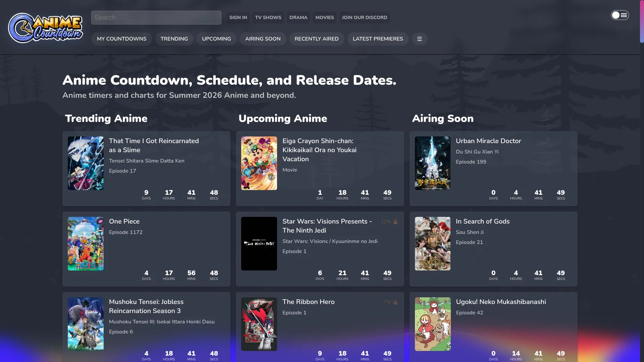Click The Ribbon Hero title
644x362 pixels.
point(308,302)
